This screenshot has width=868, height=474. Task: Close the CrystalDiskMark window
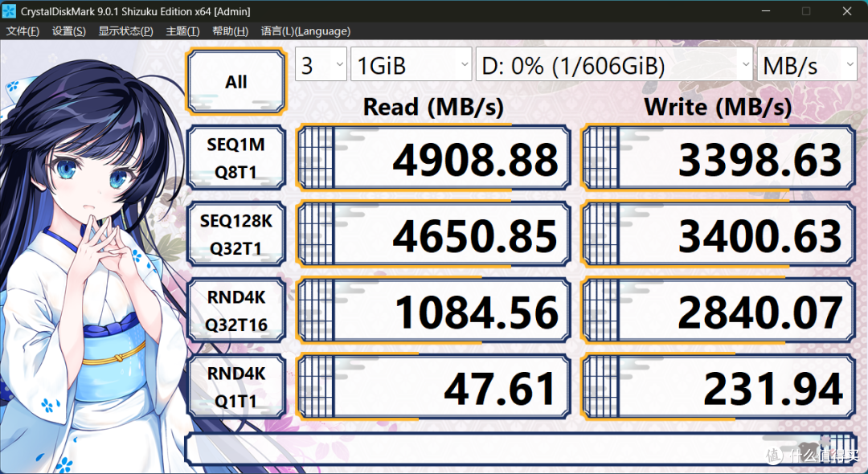click(847, 11)
